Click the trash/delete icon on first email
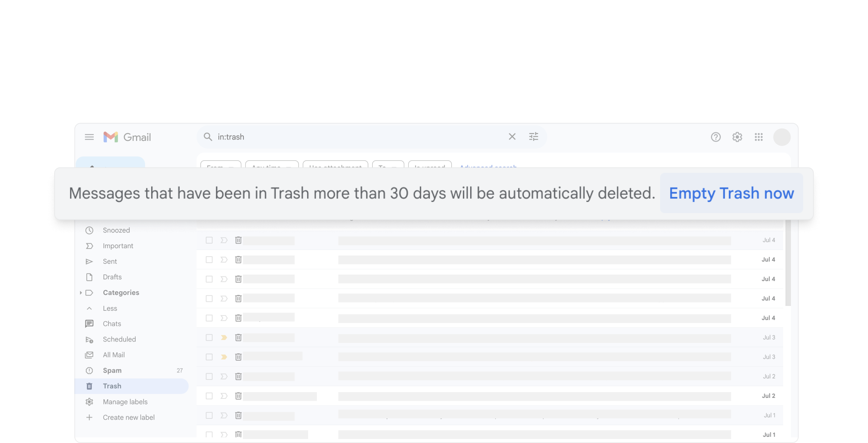Screen dimensions: 868x443 pyautogui.click(x=238, y=240)
